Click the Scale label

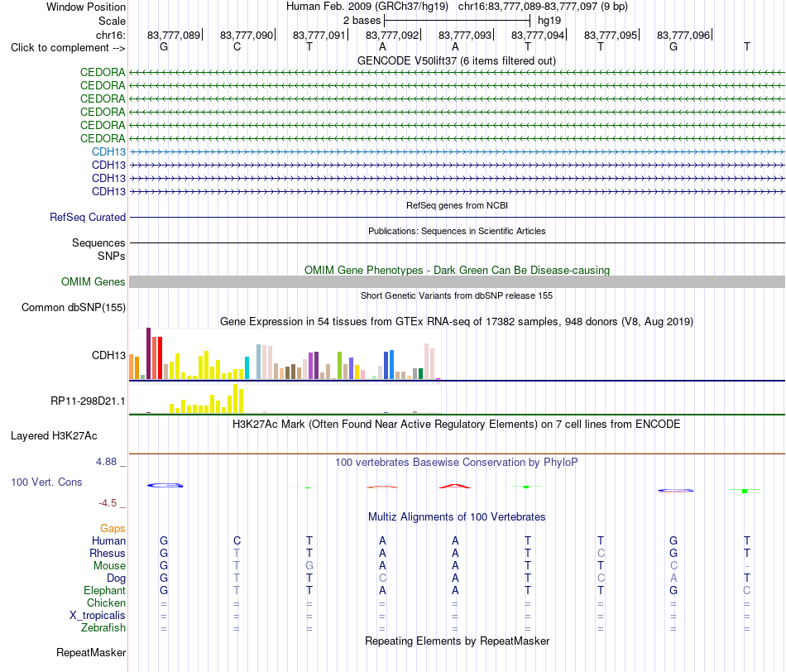(x=112, y=21)
